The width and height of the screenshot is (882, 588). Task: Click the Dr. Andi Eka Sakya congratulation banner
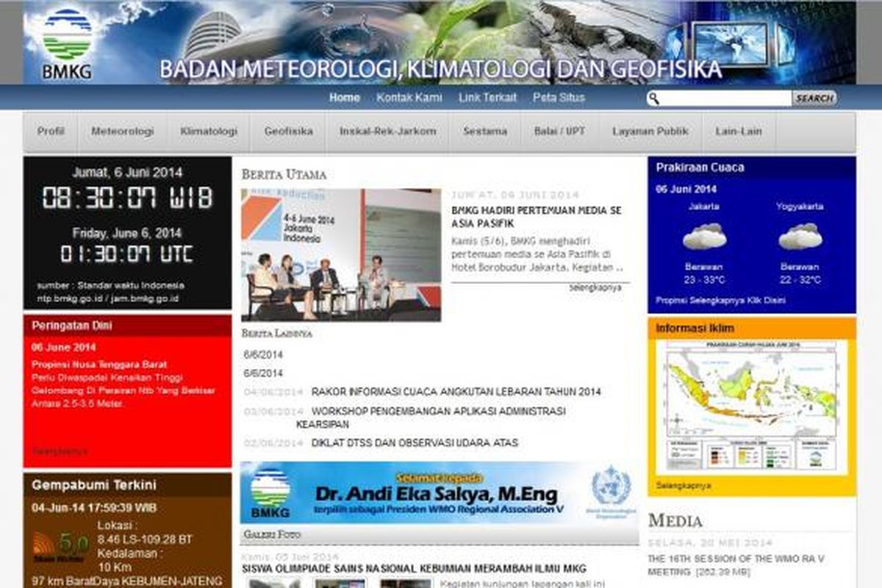440,492
